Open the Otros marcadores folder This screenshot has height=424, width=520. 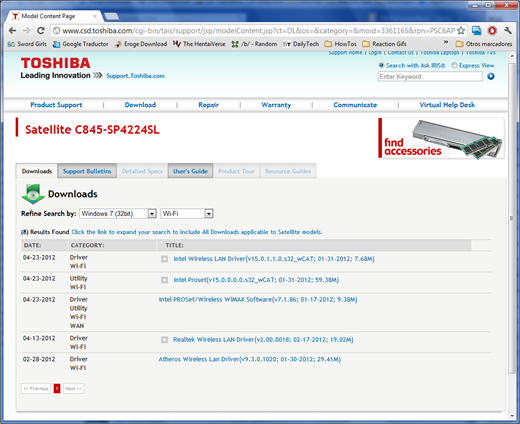(484, 44)
